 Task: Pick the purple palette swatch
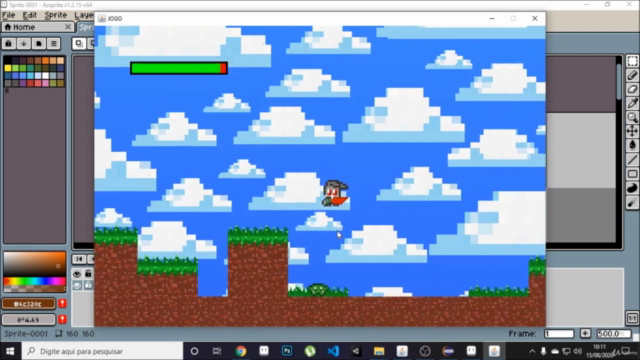23,83
